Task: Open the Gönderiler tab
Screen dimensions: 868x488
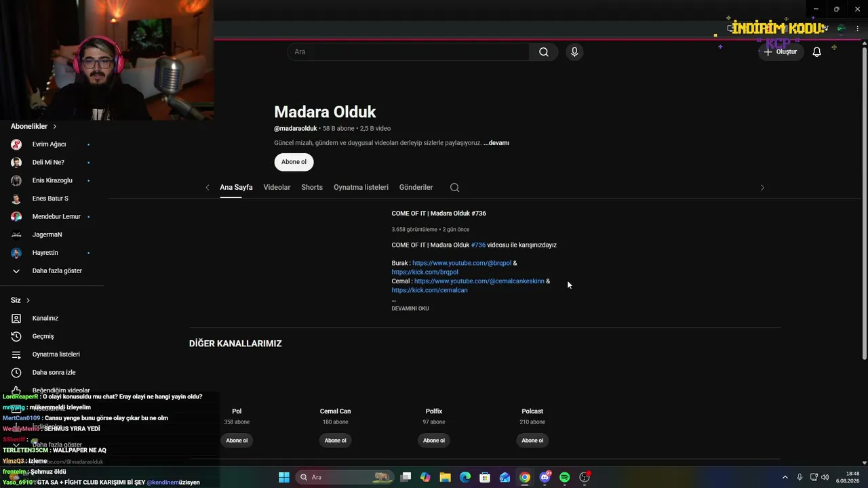Action: coord(416,188)
